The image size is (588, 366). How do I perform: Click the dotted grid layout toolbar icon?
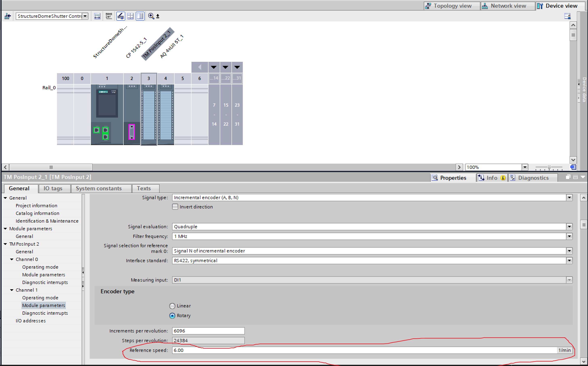click(x=130, y=16)
